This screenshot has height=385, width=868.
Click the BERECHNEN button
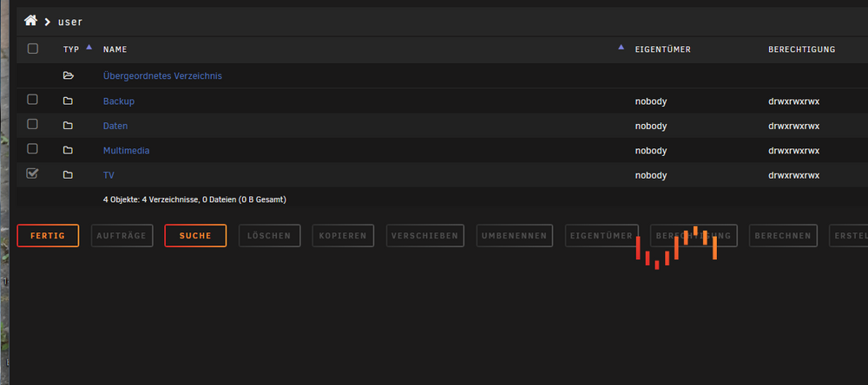click(783, 236)
